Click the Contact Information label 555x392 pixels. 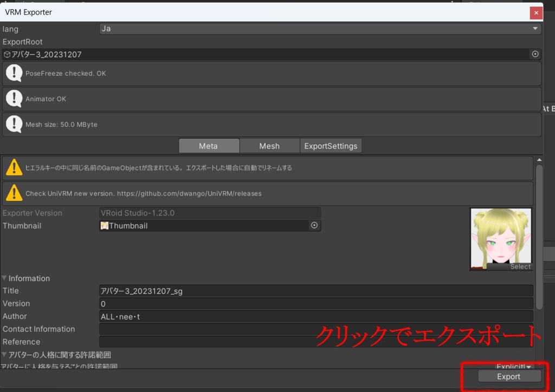39,329
